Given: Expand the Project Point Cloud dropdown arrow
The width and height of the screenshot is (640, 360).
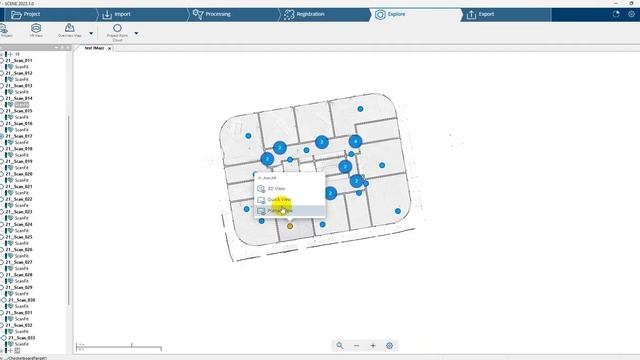Looking at the screenshot, I should click(x=136, y=33).
